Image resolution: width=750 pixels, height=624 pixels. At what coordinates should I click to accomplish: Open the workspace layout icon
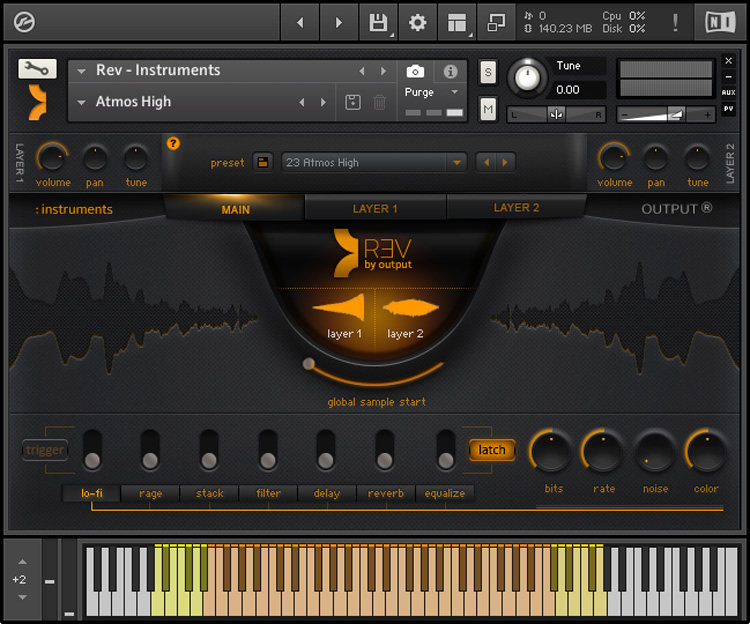[456, 22]
